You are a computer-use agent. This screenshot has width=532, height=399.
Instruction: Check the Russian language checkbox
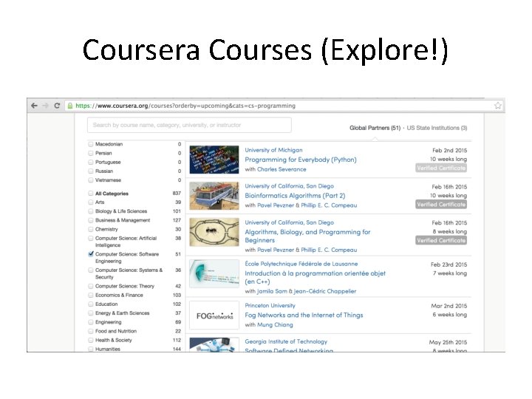(91, 171)
